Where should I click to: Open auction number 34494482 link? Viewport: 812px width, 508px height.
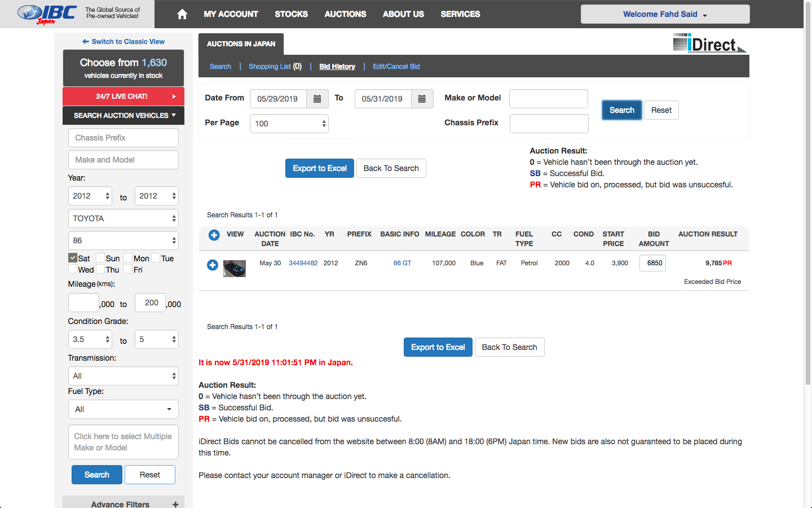point(303,263)
